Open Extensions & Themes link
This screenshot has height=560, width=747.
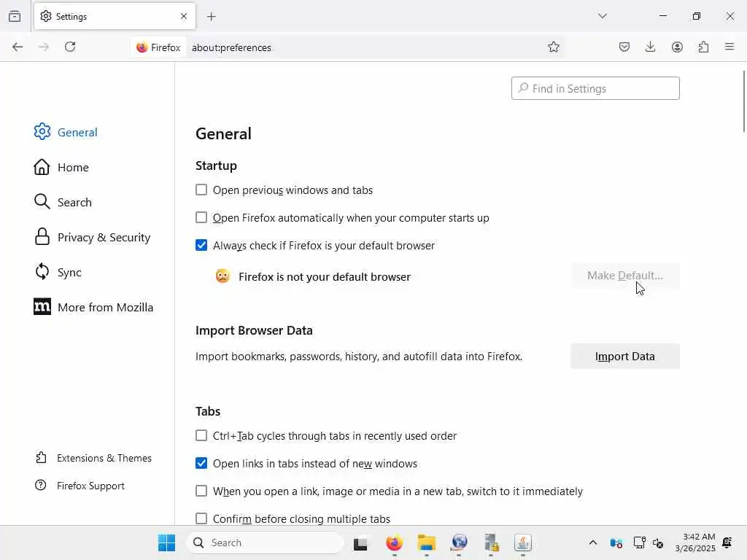pyautogui.click(x=94, y=458)
